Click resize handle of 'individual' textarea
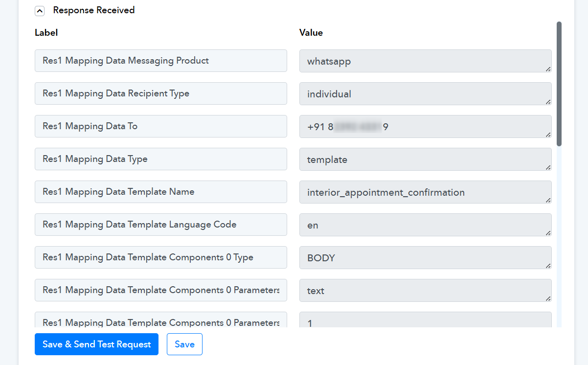The height and width of the screenshot is (365, 588). point(548,102)
